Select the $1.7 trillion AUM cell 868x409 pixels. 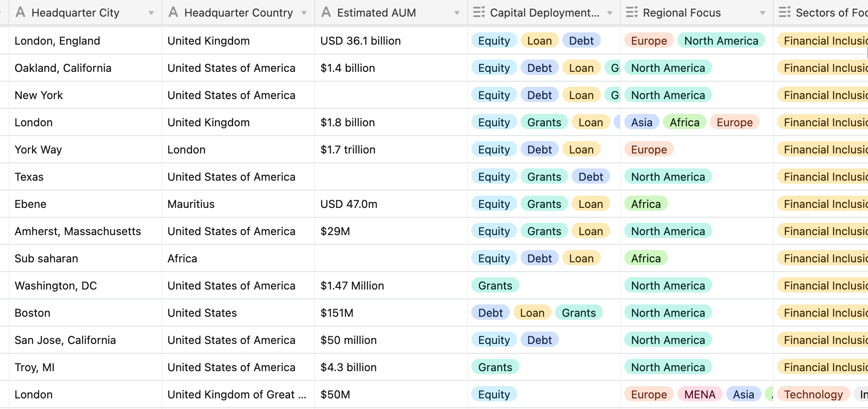(348, 150)
